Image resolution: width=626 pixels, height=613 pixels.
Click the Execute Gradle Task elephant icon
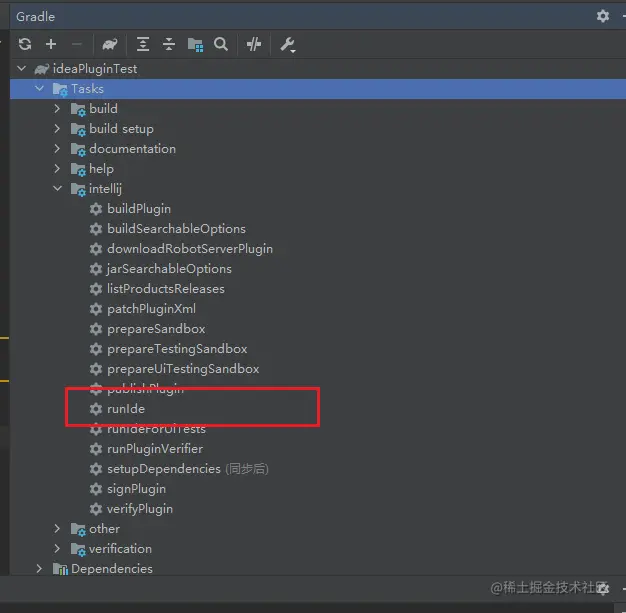(x=110, y=44)
